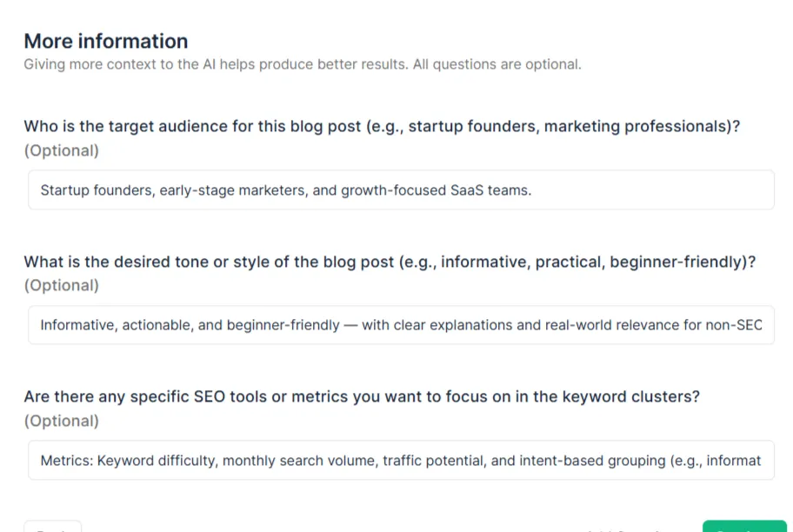The width and height of the screenshot is (793, 532).
Task: Focus the desired tone or style text box
Action: 400,325
